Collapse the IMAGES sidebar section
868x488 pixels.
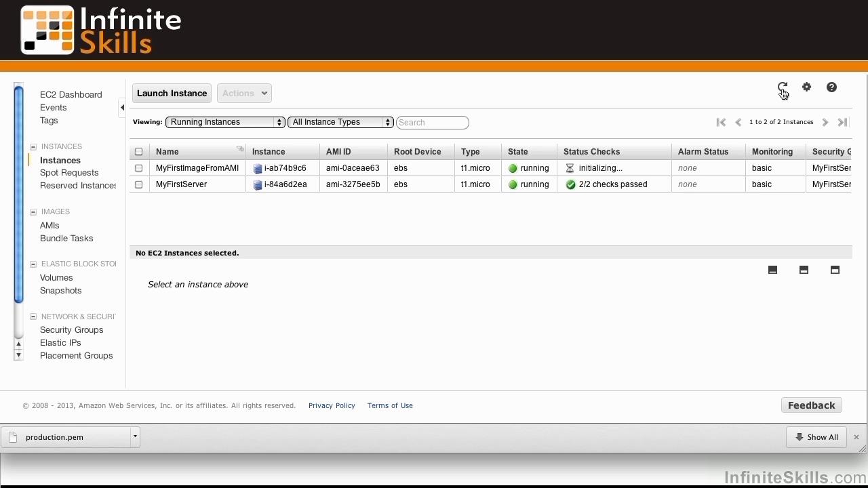(x=33, y=211)
